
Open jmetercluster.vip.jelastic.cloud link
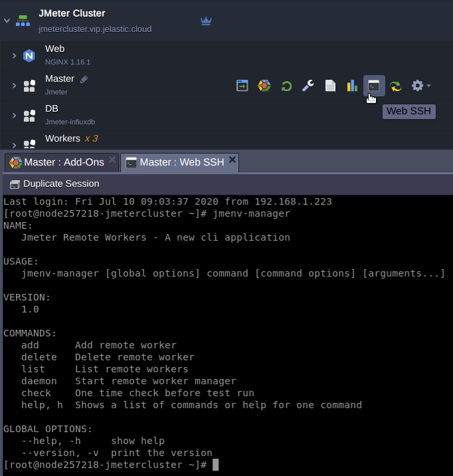point(95,29)
